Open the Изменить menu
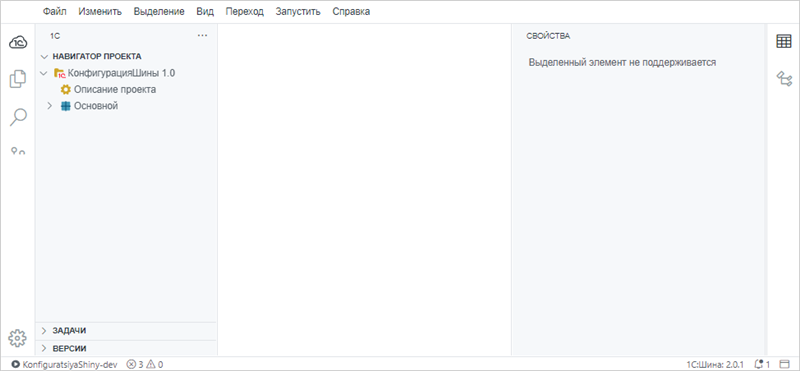The width and height of the screenshot is (800, 371). click(100, 11)
